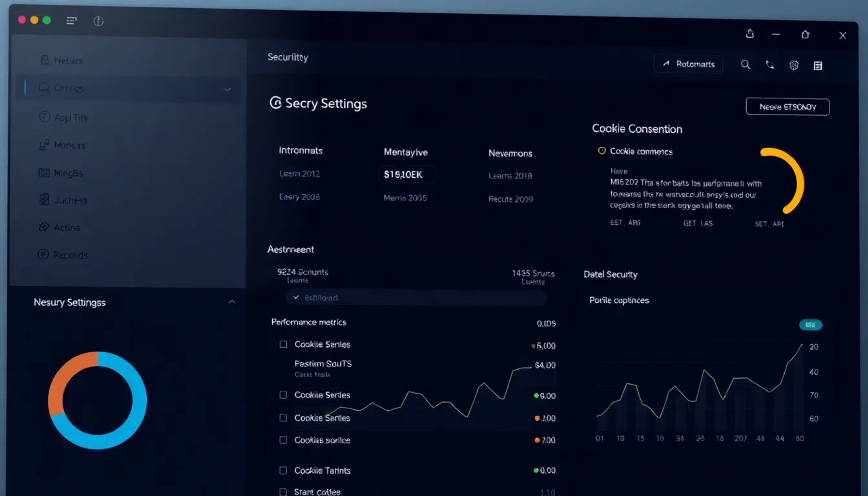The width and height of the screenshot is (868, 496).
Task: Collapse the Nesury Settingss panel chevron
Action: tap(232, 302)
